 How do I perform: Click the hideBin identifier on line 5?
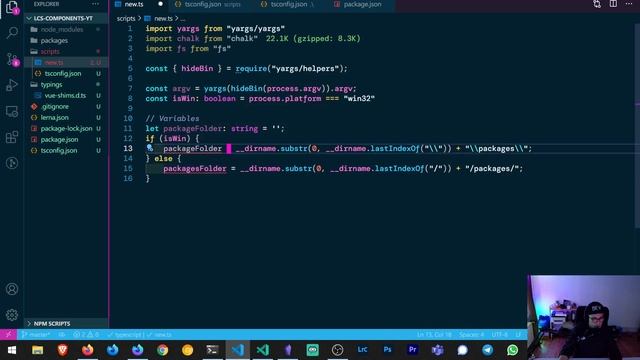197,69
